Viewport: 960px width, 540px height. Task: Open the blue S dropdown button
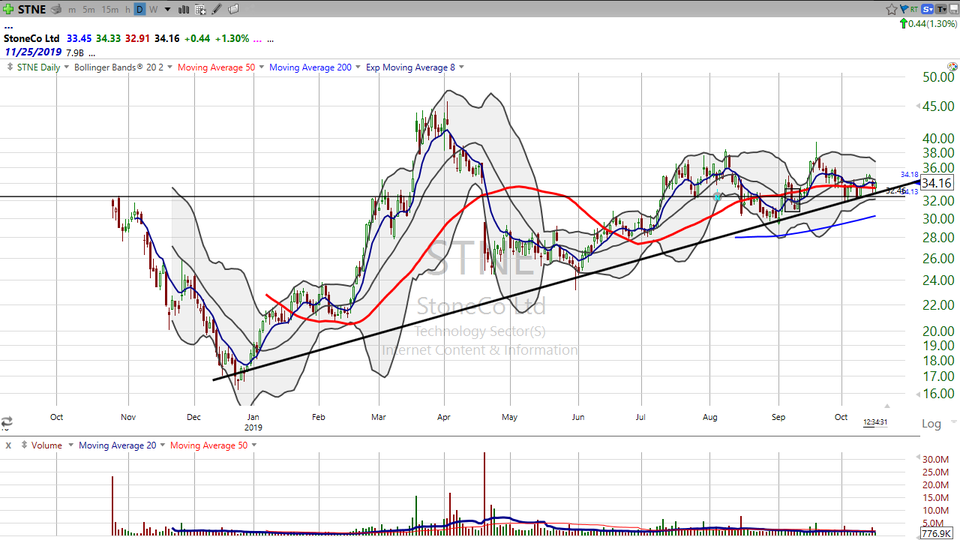[x=928, y=9]
